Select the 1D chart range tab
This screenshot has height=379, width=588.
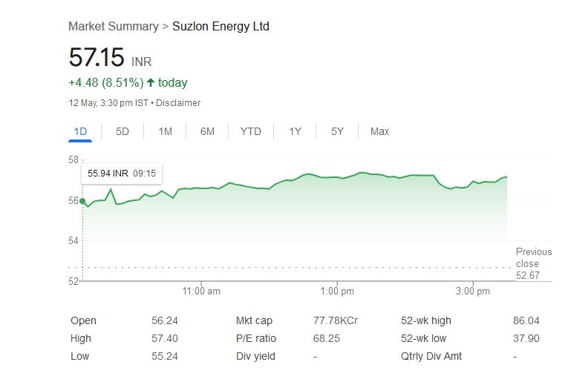tap(80, 132)
